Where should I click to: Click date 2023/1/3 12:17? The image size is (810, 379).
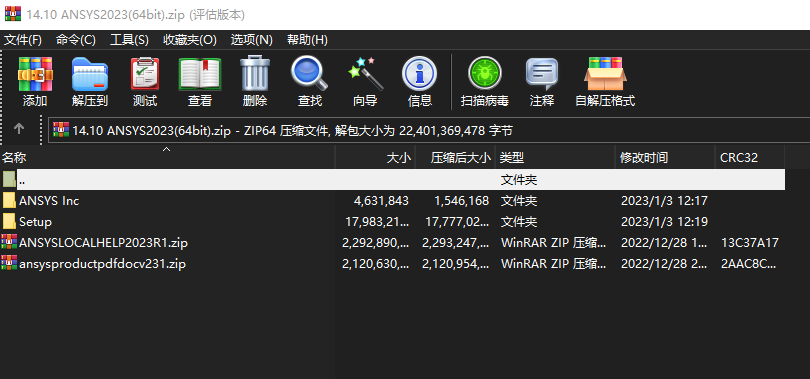pyautogui.click(x=664, y=200)
